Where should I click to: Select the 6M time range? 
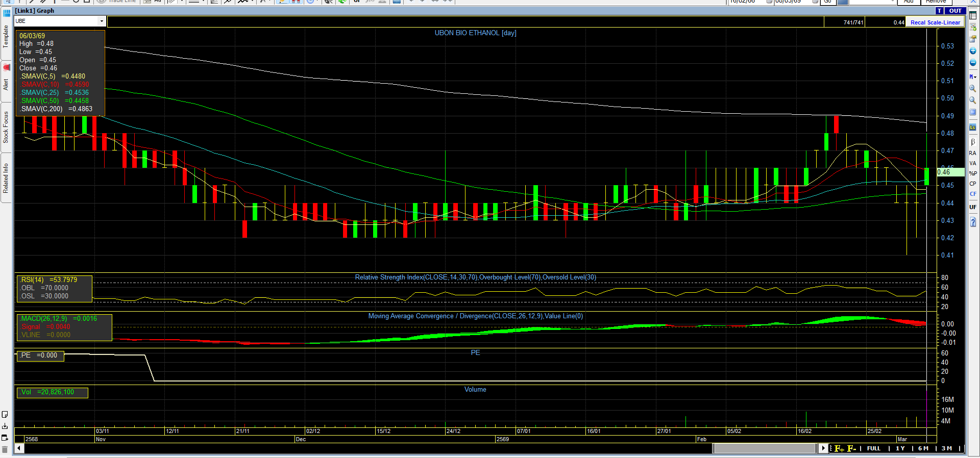[x=923, y=448]
